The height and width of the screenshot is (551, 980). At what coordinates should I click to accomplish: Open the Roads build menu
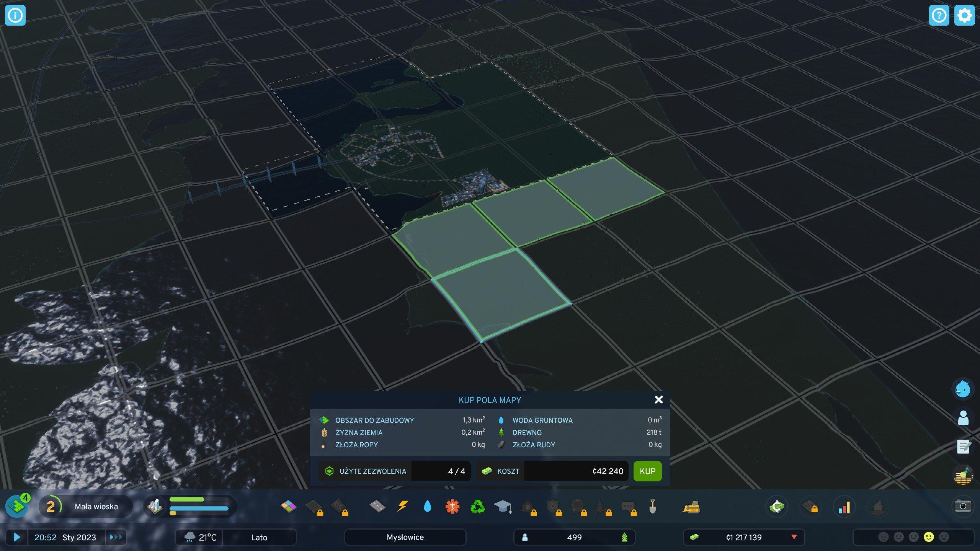point(377,507)
